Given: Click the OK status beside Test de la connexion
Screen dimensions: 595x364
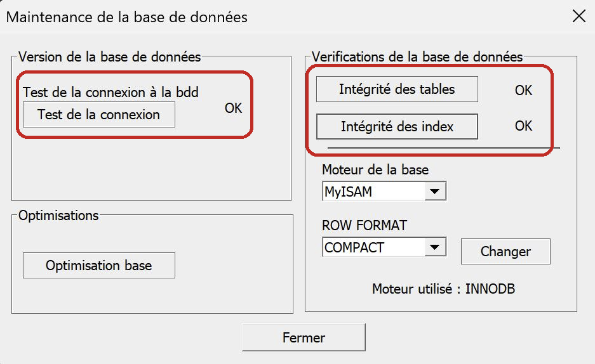Looking at the screenshot, I should [x=233, y=108].
